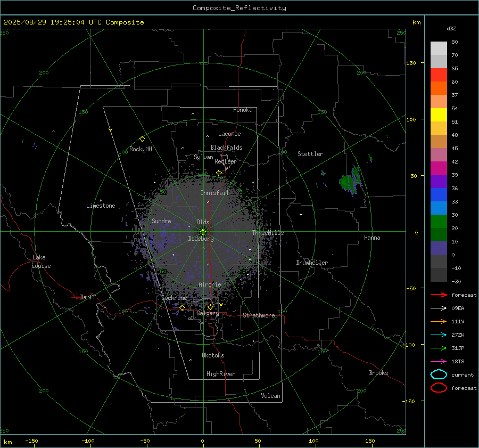
Task: Click the Stettler label
Action: click(x=310, y=154)
